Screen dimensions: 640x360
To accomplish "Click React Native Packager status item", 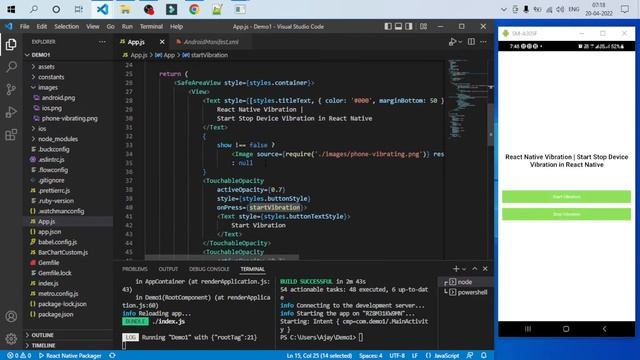I will click(70, 356).
